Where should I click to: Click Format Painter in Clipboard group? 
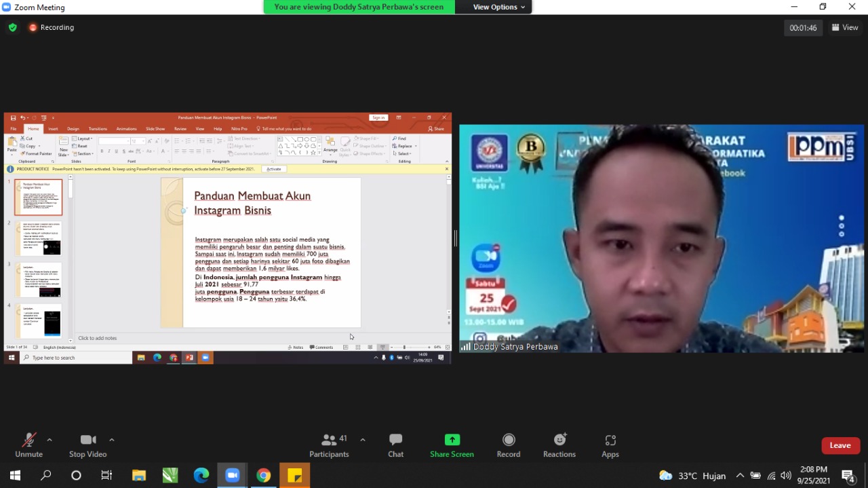(37, 153)
